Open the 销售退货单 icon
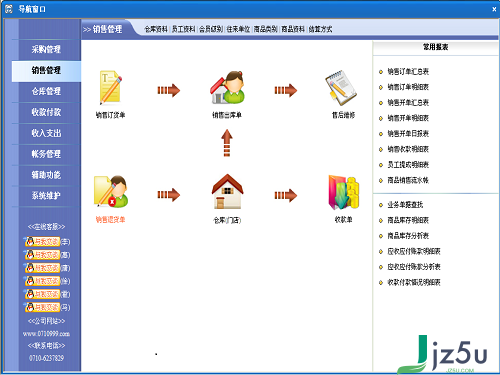Screen dimensions: 500x375 111,192
